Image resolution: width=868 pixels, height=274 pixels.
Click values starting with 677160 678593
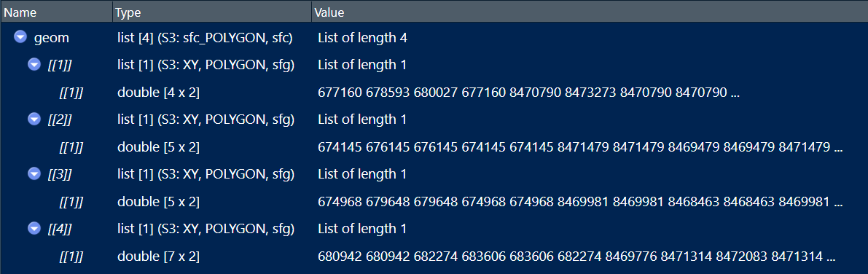[528, 93]
